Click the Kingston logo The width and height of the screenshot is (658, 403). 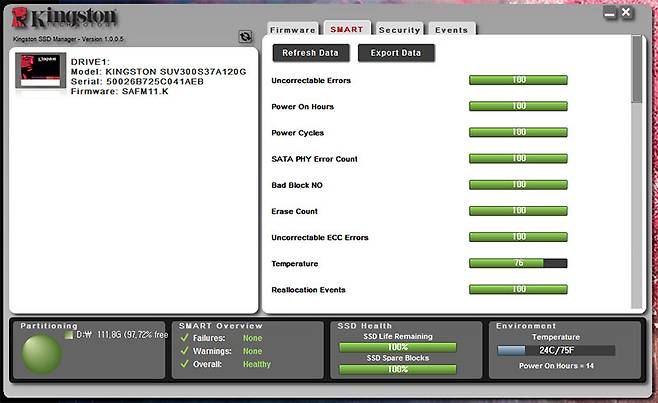[x=66, y=18]
